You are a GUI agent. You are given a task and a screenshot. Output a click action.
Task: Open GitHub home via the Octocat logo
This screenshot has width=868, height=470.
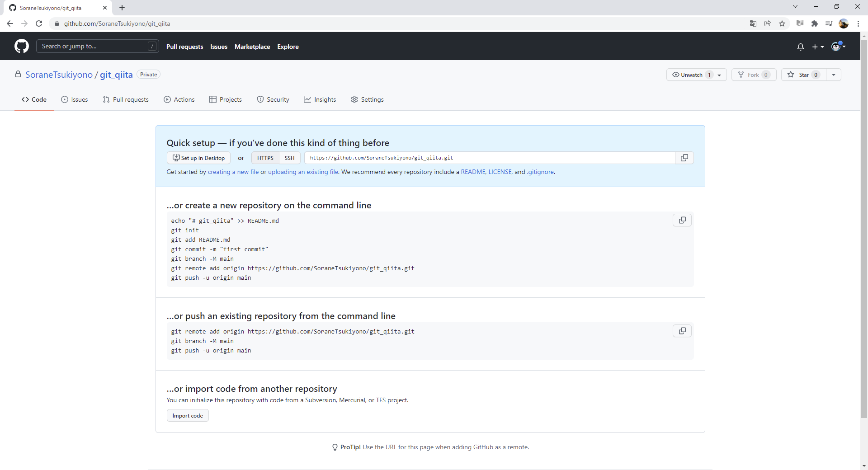[x=21, y=46]
